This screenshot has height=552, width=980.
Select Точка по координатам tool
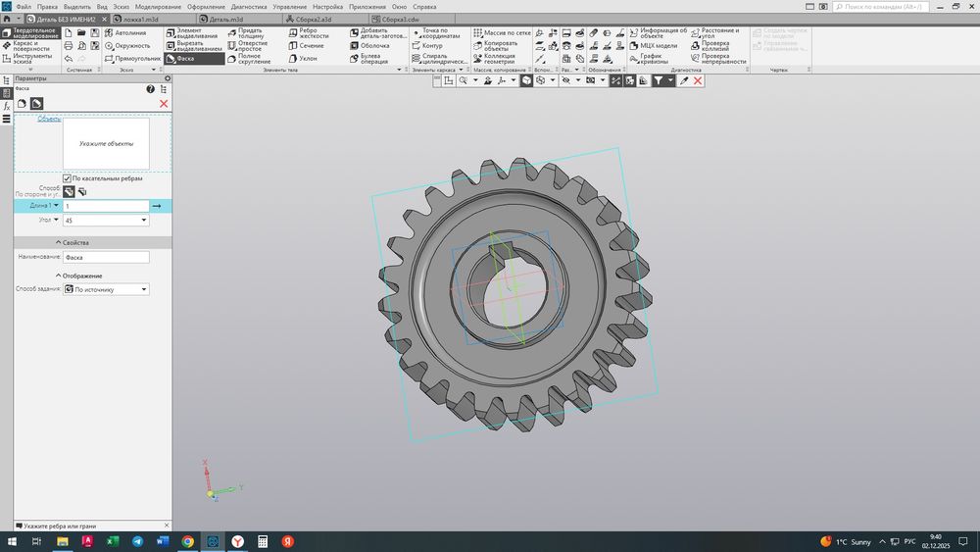(x=436, y=32)
